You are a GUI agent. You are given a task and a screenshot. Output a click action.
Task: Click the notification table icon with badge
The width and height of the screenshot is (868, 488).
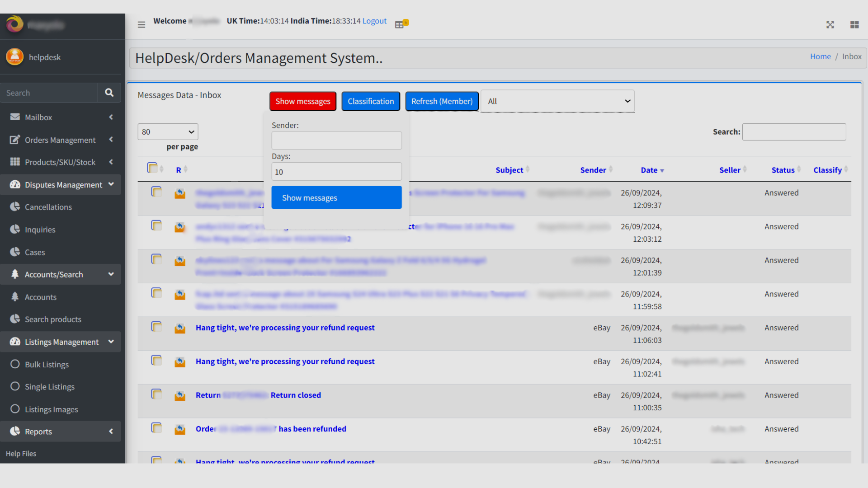400,24
